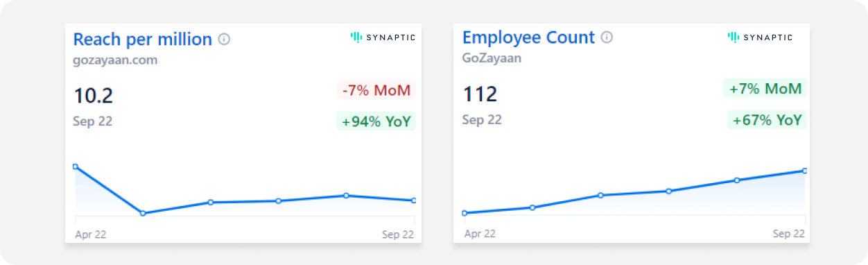The width and height of the screenshot is (868, 265).
Task: Click the 112 employee count value
Action: pyautogui.click(x=480, y=94)
